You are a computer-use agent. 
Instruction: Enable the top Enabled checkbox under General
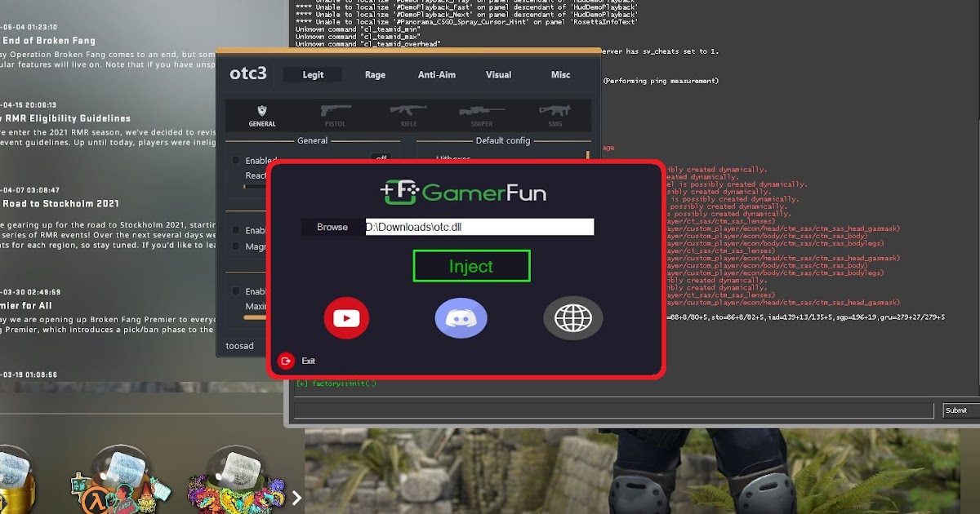point(237,160)
